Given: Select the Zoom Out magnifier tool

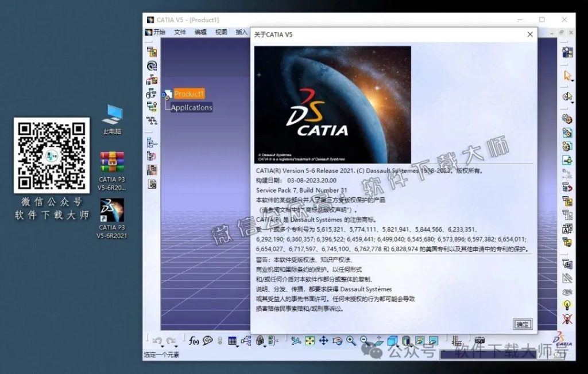Looking at the screenshot, I should [363, 339].
